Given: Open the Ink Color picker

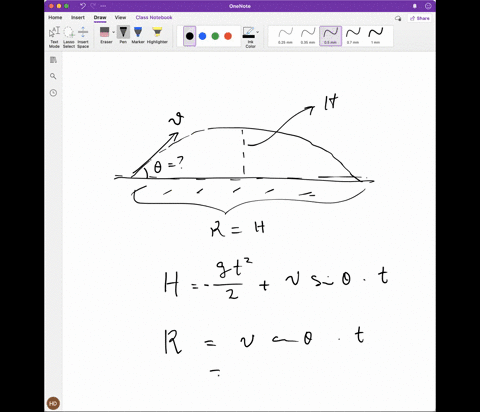Looking at the screenshot, I should (x=249, y=37).
